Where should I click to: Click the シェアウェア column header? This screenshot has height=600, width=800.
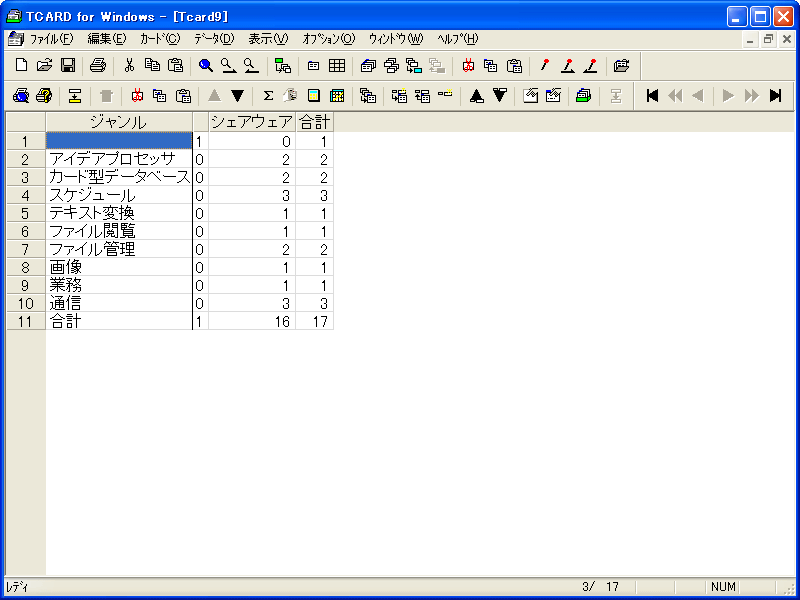251,122
